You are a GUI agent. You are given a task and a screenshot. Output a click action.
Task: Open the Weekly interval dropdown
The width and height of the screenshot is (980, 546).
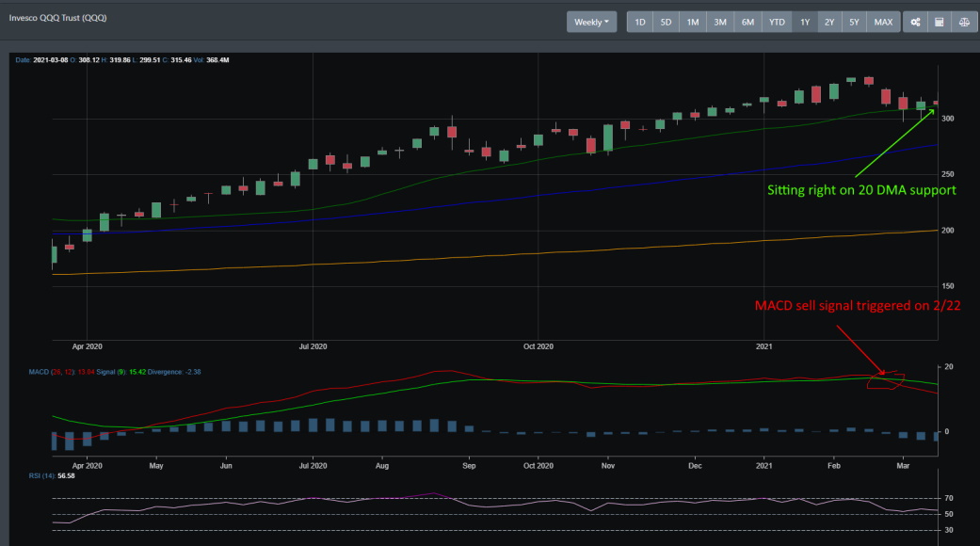tap(591, 22)
